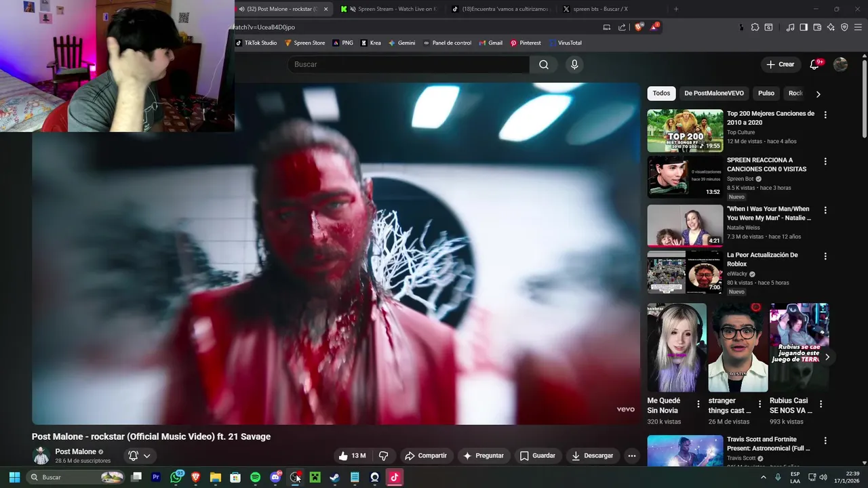Open options for Spreen Reacciona video
The width and height of the screenshot is (868, 488).
click(825, 161)
